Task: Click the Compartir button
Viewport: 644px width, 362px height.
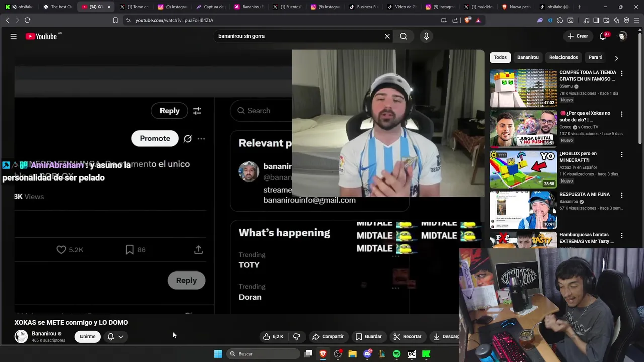Action: click(x=328, y=337)
